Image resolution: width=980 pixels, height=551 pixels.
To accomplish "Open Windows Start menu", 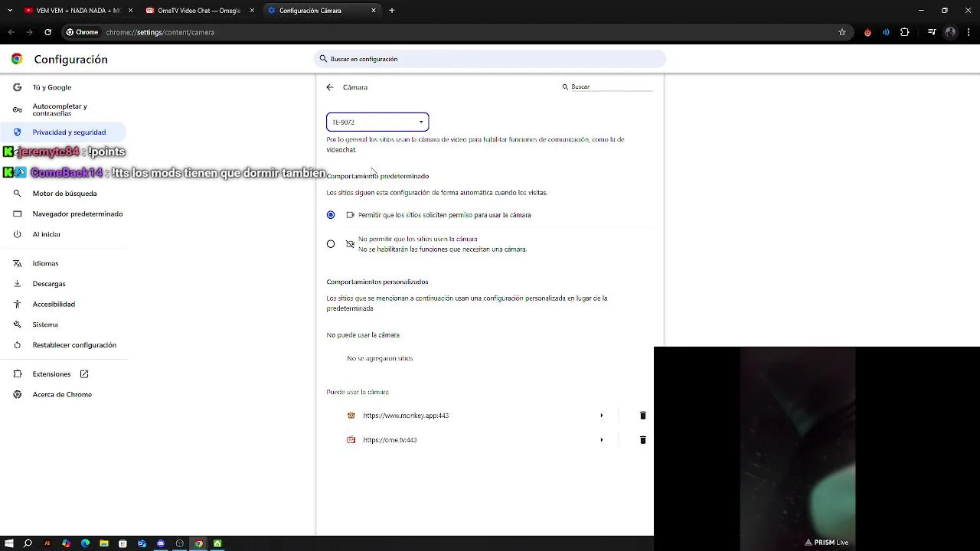I will [x=9, y=543].
